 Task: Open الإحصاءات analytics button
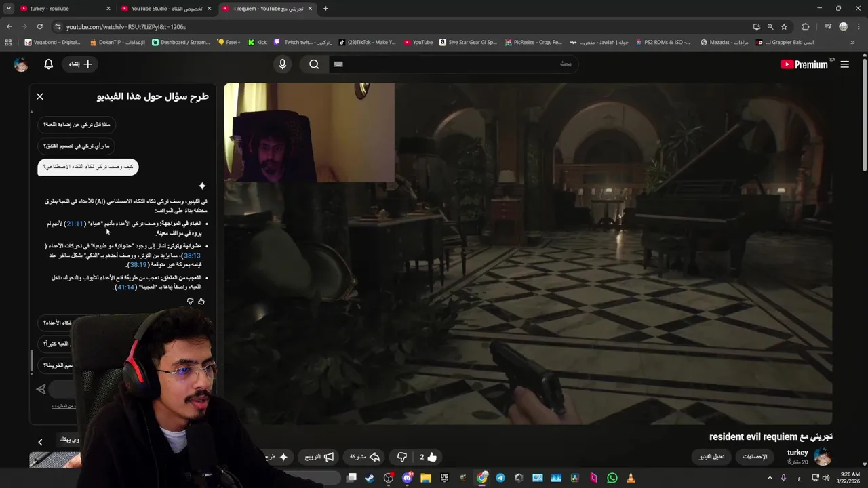pyautogui.click(x=755, y=457)
